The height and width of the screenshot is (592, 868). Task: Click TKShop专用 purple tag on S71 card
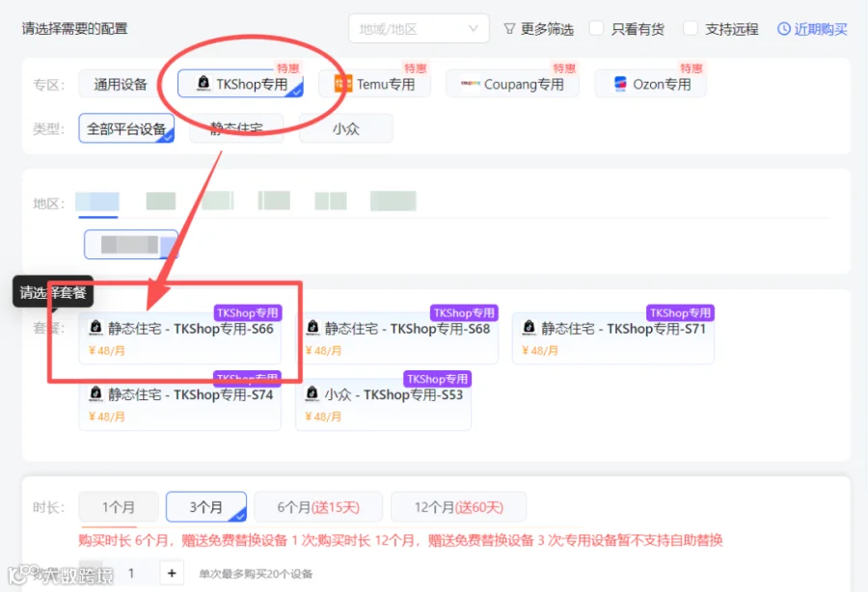[x=680, y=312]
